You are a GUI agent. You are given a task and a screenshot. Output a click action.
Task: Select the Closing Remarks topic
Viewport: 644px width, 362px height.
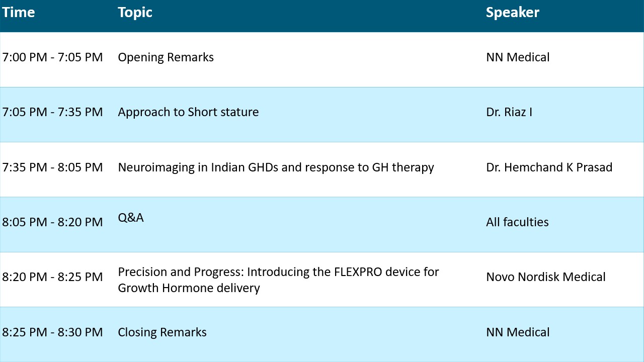(x=162, y=332)
